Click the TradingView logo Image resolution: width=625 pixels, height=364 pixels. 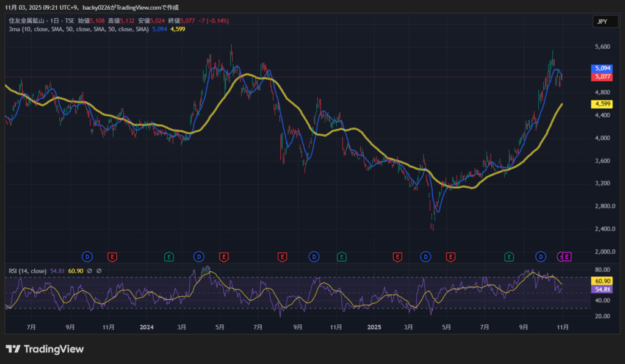(x=45, y=349)
